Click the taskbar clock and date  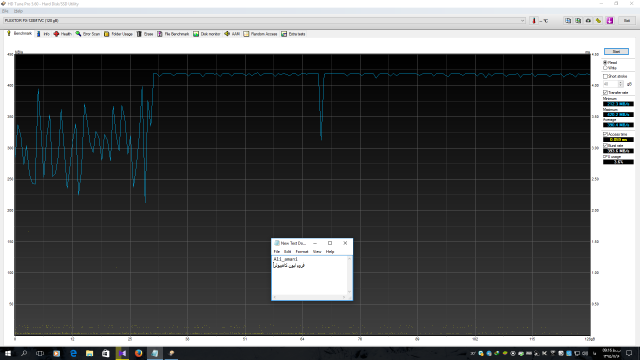[611, 353]
